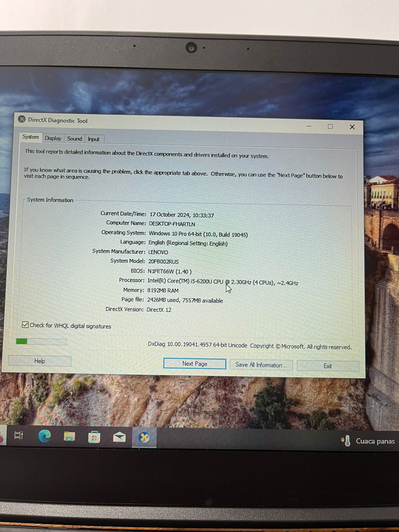
Task: Click the green loading progress bar
Action: 41,341
